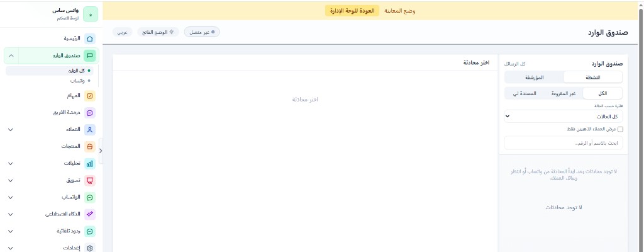This screenshot has width=644, height=252.
Task: Click the عربي language button
Action: (123, 32)
